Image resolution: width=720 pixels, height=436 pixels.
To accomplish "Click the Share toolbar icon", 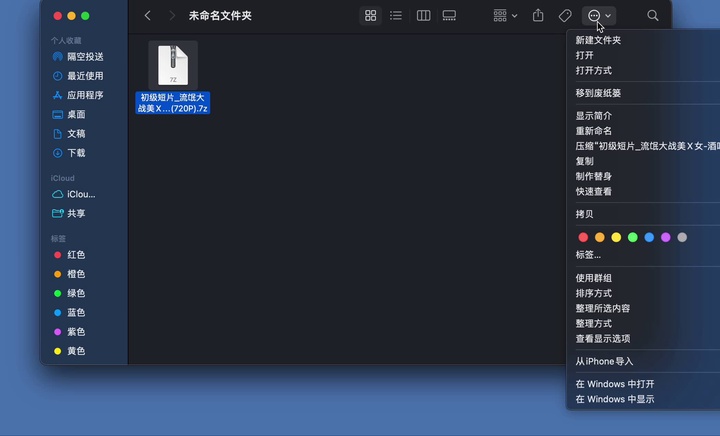I will coord(538,16).
